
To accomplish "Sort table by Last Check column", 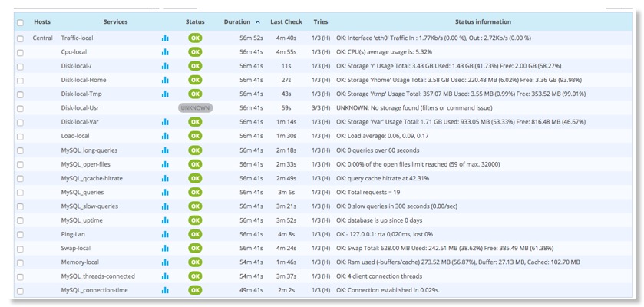I will (x=286, y=22).
